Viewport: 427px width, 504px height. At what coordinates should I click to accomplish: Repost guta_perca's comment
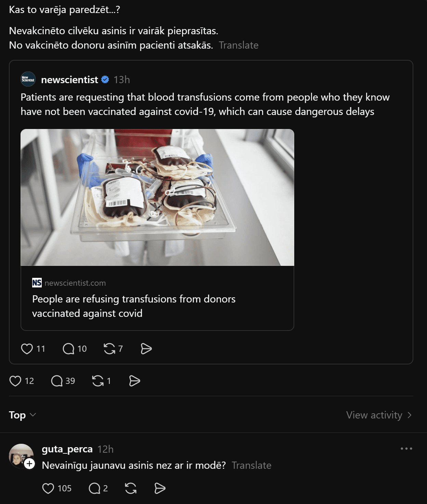[x=131, y=488]
